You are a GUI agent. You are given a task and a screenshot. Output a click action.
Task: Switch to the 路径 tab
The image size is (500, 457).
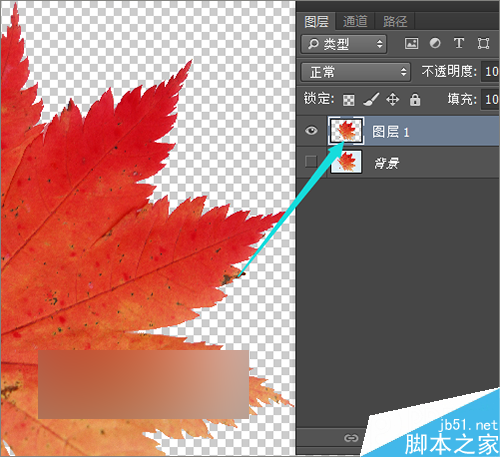coord(395,21)
